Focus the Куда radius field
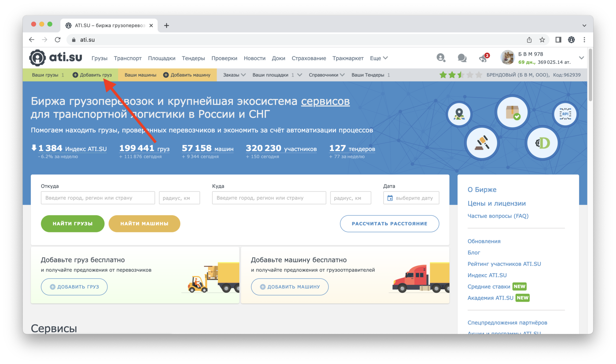616x364 pixels. 351,198
